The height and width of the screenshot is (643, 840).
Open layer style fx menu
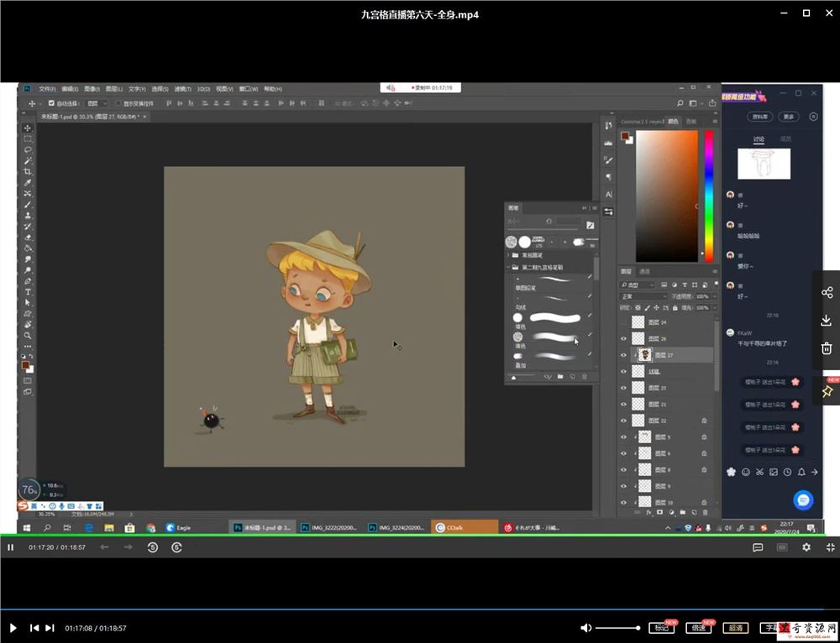648,512
